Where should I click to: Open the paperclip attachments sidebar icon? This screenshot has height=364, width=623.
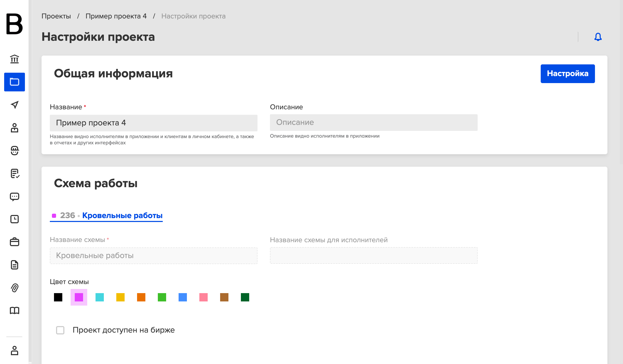15,288
